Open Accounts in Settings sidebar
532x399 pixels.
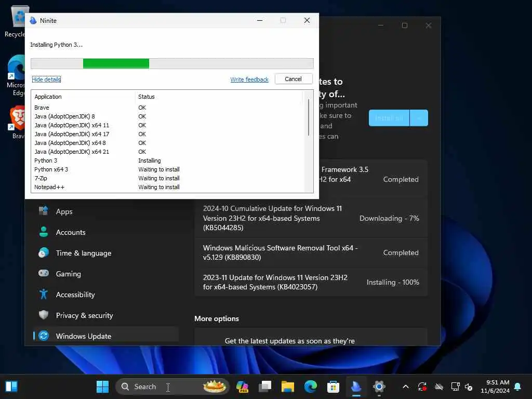click(x=106, y=232)
